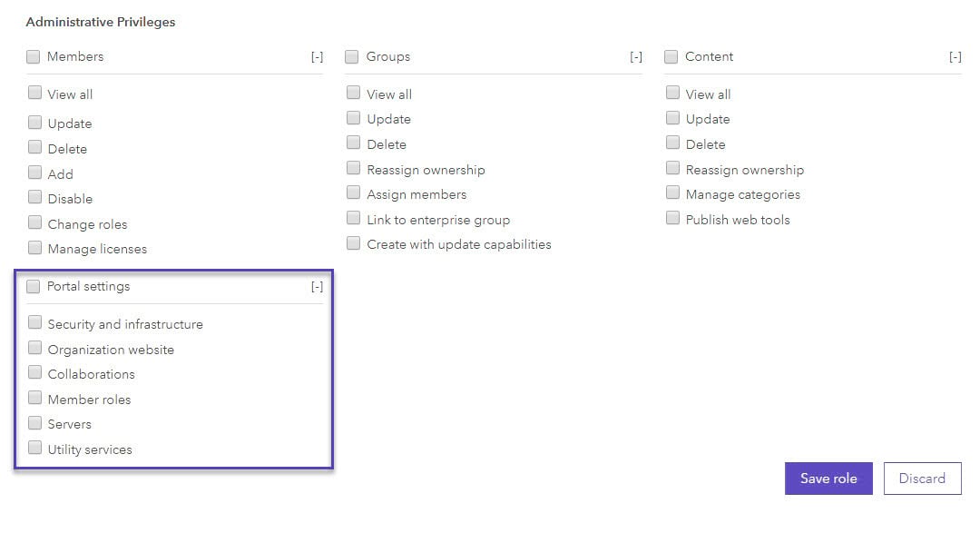The width and height of the screenshot is (980, 533).
Task: Enable Create with update capabilities
Action: tap(353, 243)
